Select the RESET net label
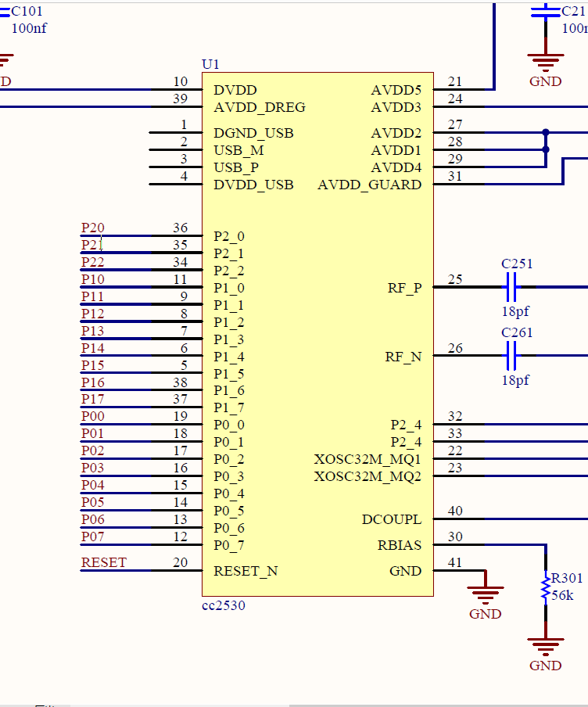The height and width of the screenshot is (707, 588). 104,562
